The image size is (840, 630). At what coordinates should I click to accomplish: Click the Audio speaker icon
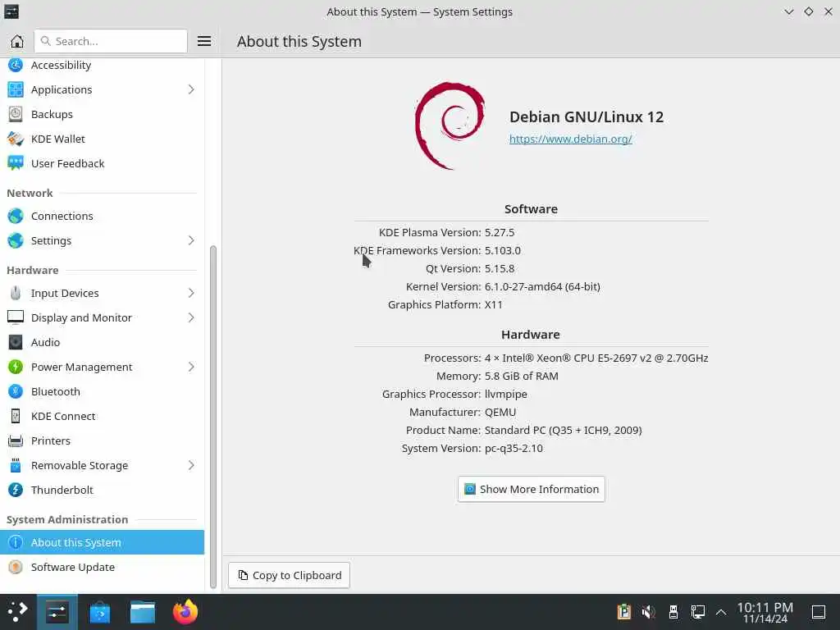point(16,342)
